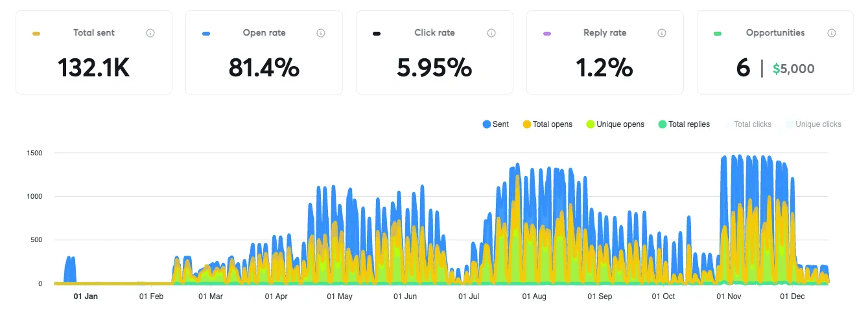Click info icon beside Click rate
Viewport: 868px width, 323px height.
pos(491,33)
